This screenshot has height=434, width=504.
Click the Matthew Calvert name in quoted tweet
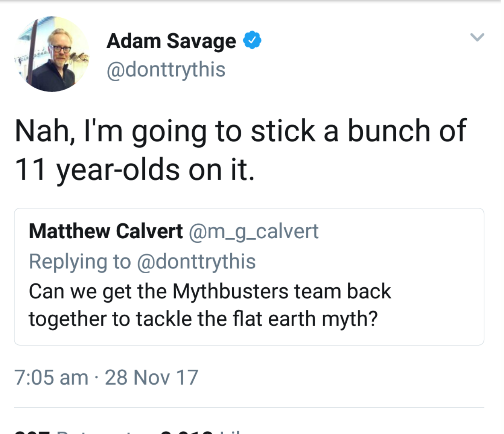pos(106,231)
